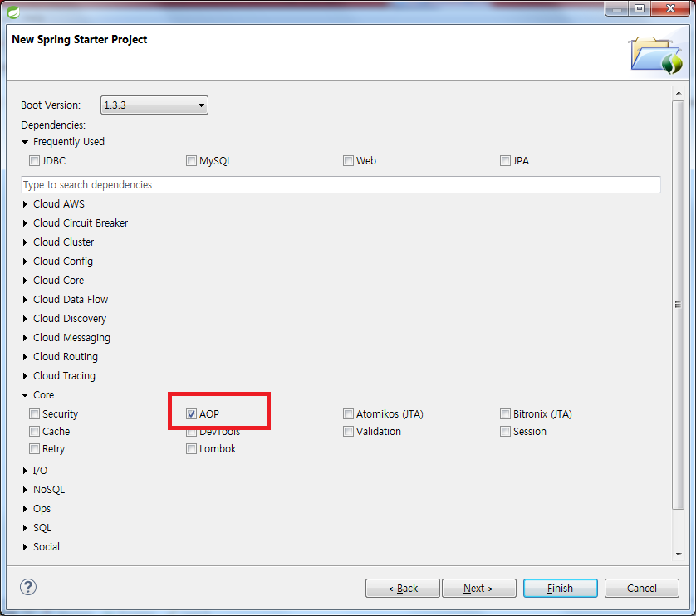Screen dimensions: 696x616
Task: Click the Spring leaf icon in title bar
Action: pos(13,12)
